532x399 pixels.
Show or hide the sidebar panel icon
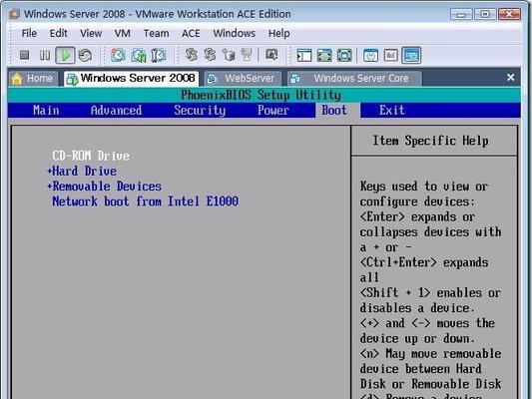[x=304, y=55]
